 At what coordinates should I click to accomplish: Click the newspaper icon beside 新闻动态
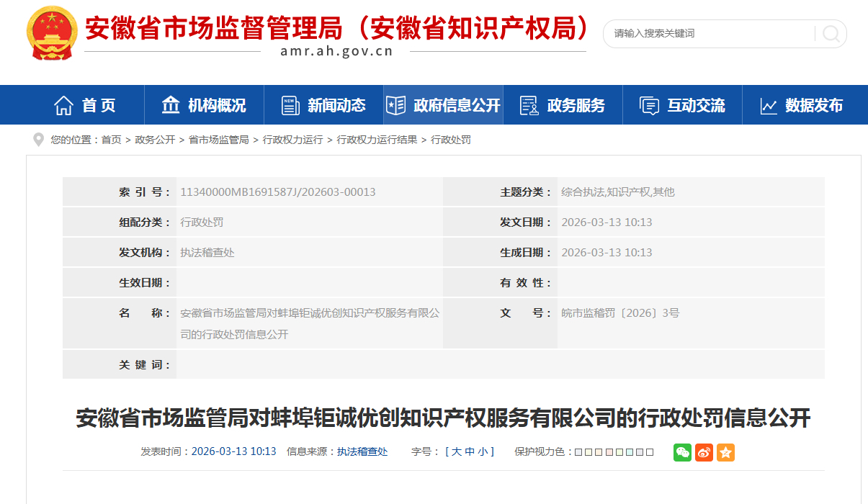(290, 106)
